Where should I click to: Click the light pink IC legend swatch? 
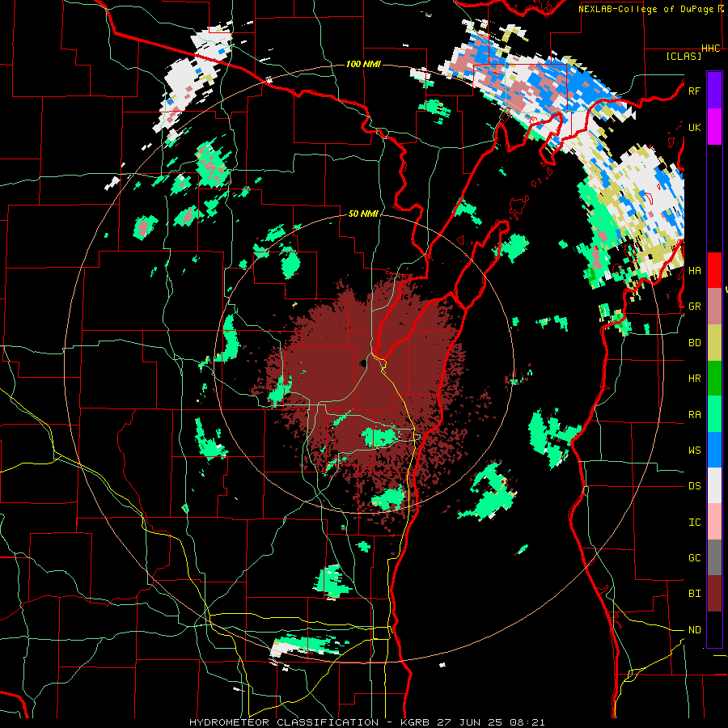coord(714,522)
